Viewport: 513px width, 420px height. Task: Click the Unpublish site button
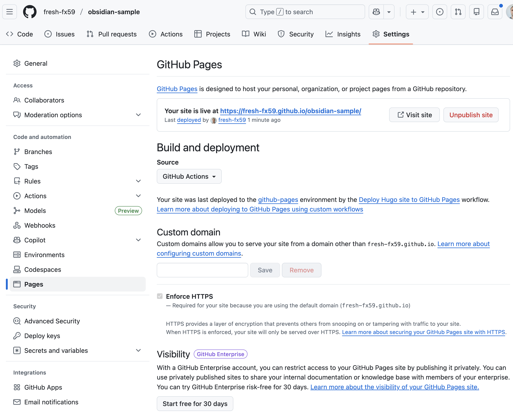(x=471, y=115)
